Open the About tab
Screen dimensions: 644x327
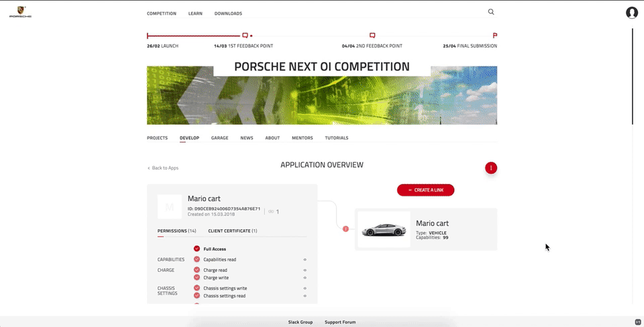tap(272, 138)
